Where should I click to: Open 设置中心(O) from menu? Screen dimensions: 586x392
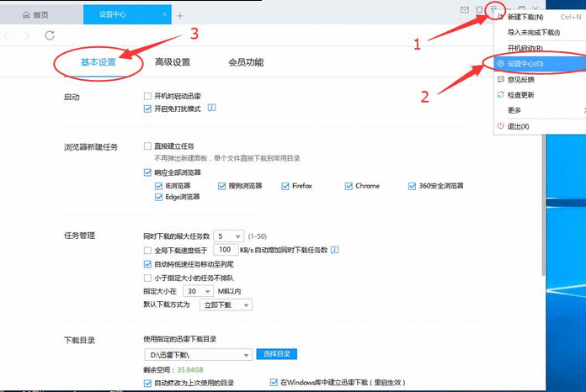pos(540,64)
